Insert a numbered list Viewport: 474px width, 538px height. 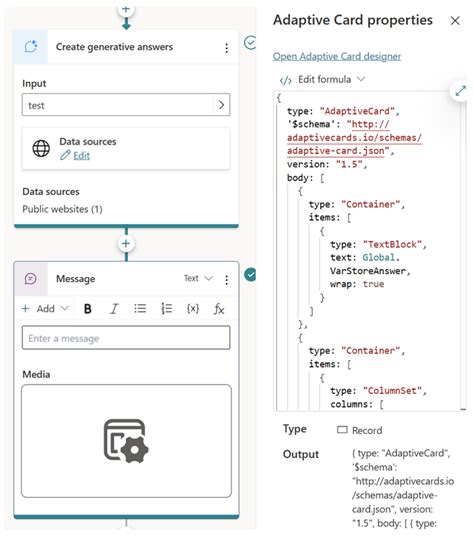pyautogui.click(x=166, y=309)
